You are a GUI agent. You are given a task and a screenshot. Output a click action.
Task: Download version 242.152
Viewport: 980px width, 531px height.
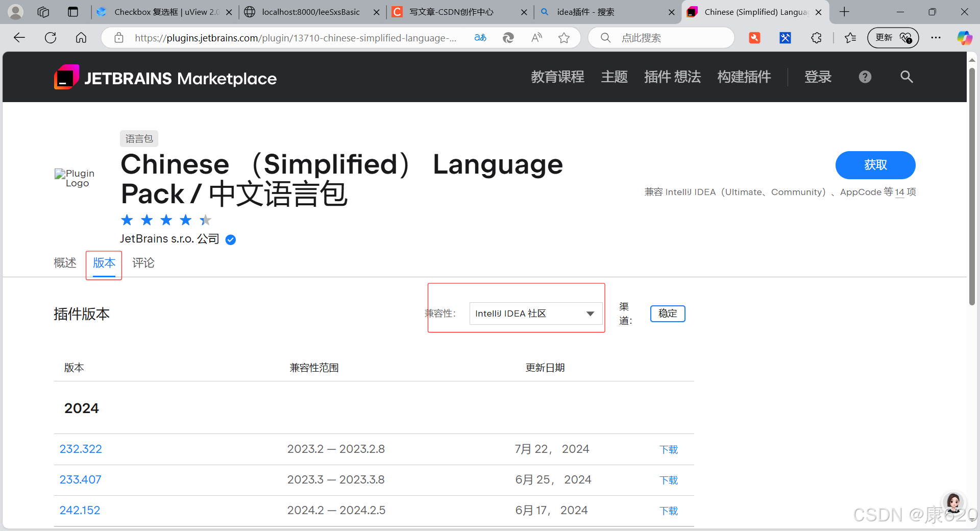(x=669, y=511)
